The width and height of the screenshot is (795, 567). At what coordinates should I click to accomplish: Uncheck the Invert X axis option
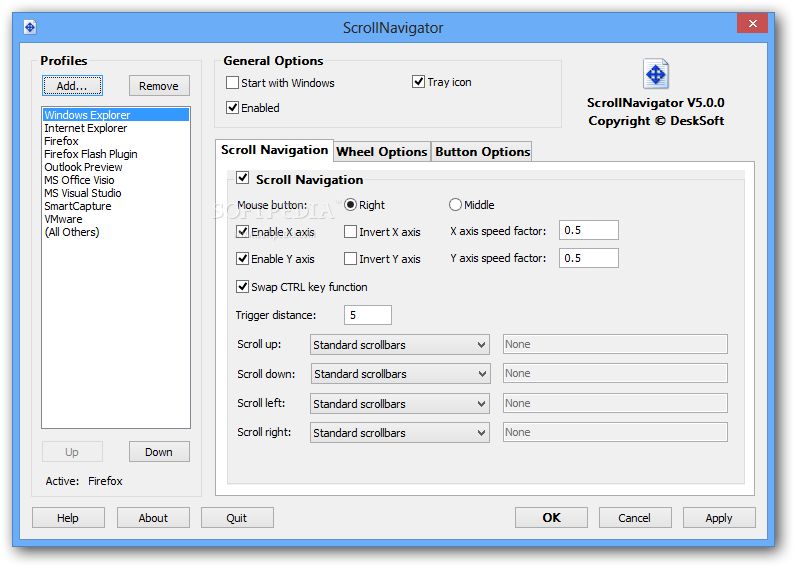click(x=351, y=232)
